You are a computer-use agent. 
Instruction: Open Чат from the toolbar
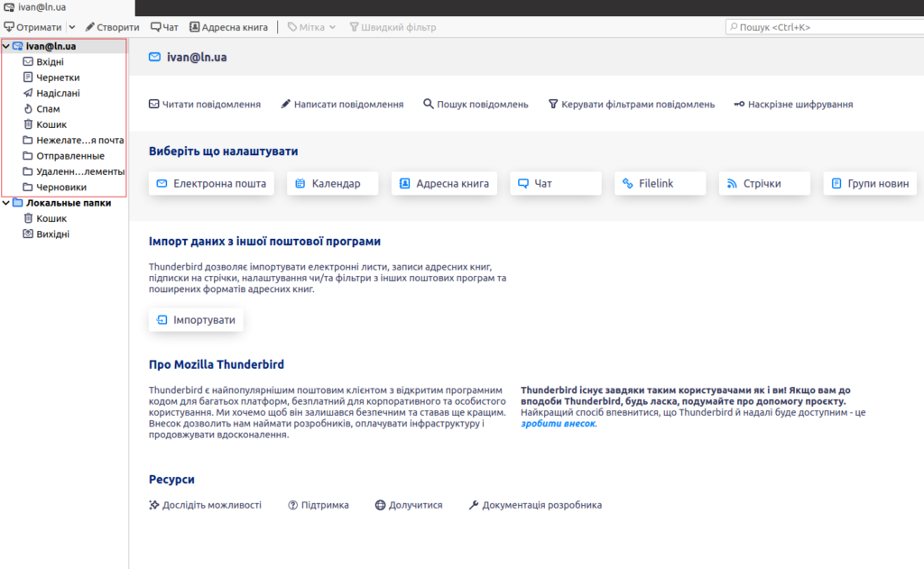[x=164, y=27]
